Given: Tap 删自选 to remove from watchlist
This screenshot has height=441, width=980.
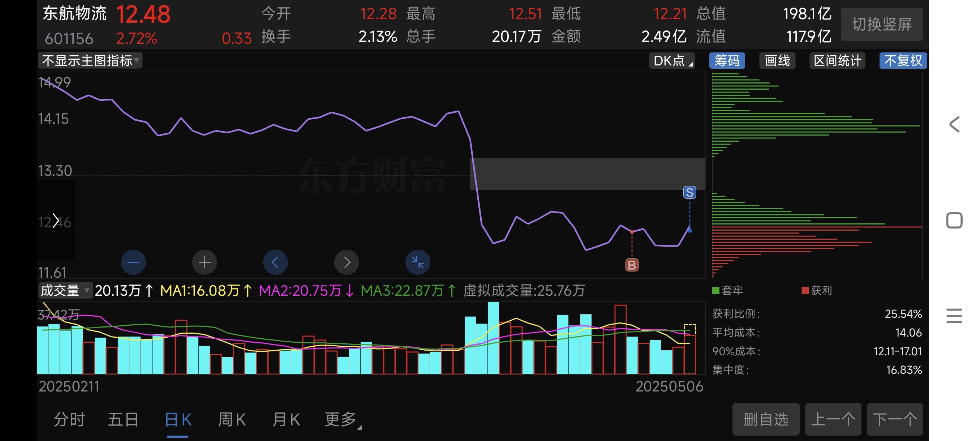Looking at the screenshot, I should pyautogui.click(x=766, y=419).
